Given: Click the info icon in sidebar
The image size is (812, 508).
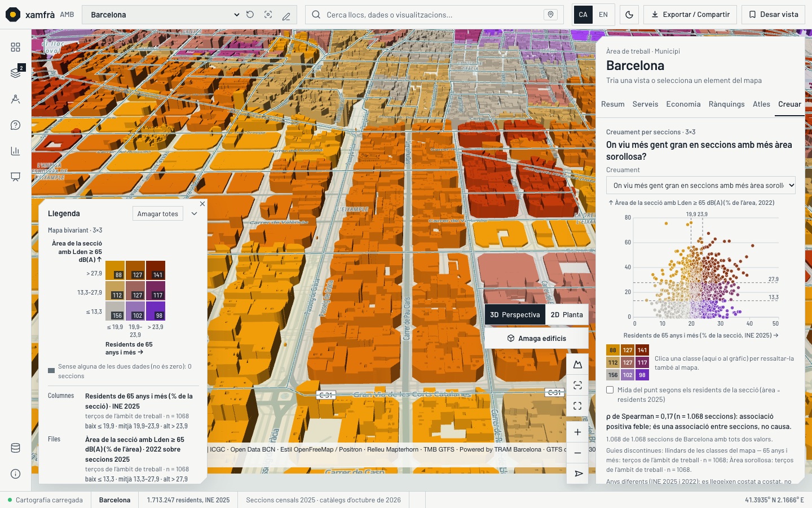Looking at the screenshot, I should click(15, 474).
